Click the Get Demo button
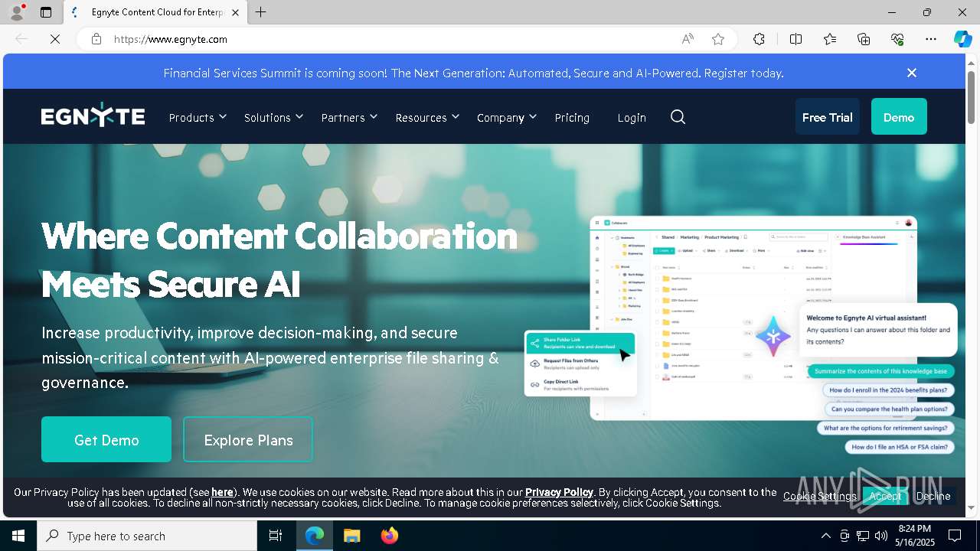The image size is (980, 551). click(x=106, y=439)
